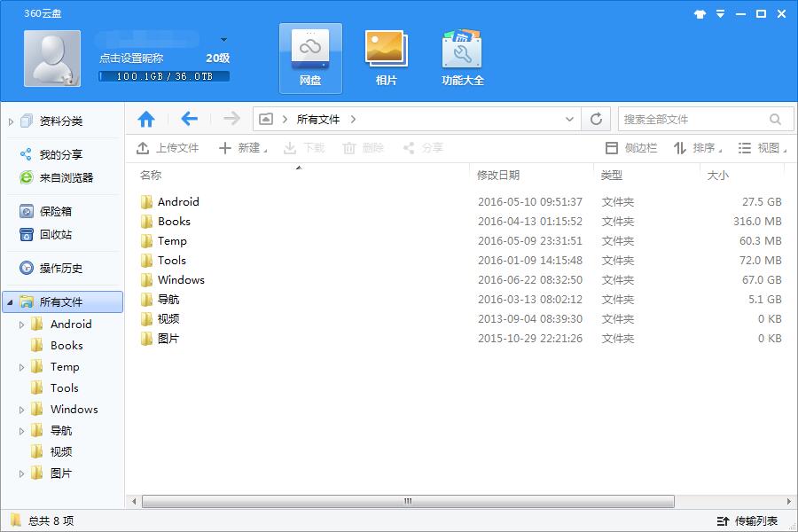
Task: Click the storage usage bar 100.1GB/36.0TB
Action: click(x=164, y=76)
